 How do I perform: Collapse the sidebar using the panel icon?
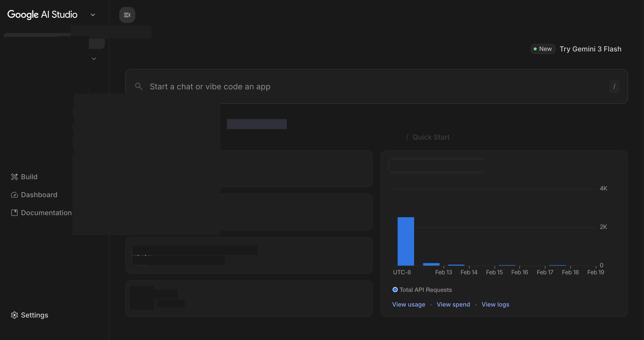(128, 15)
